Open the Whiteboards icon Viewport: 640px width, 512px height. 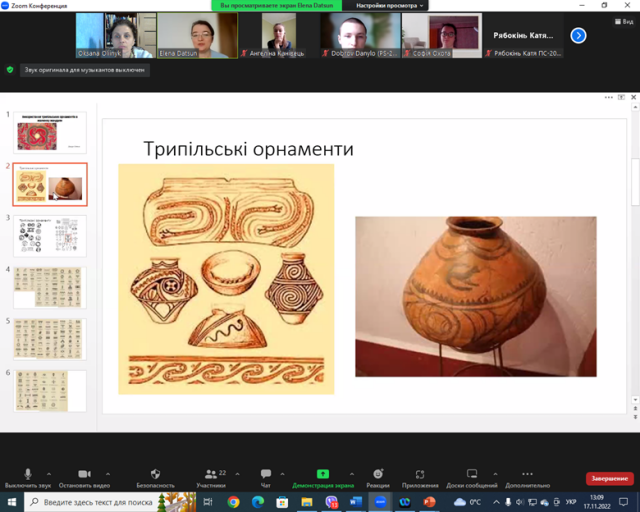(x=472, y=474)
